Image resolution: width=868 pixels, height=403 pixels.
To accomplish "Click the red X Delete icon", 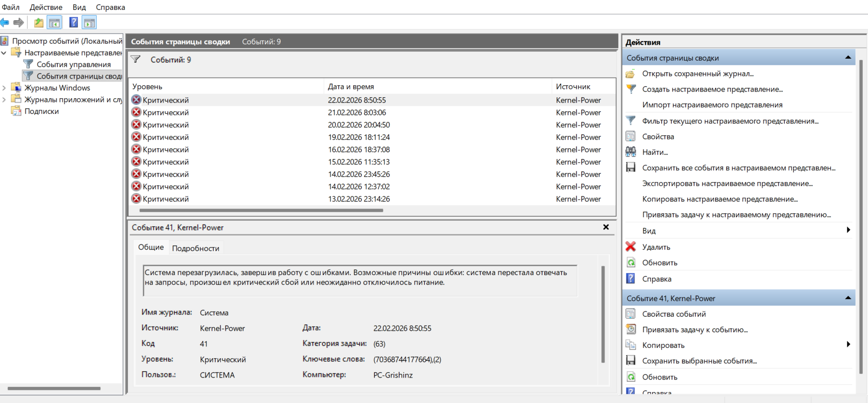I will click(x=630, y=247).
